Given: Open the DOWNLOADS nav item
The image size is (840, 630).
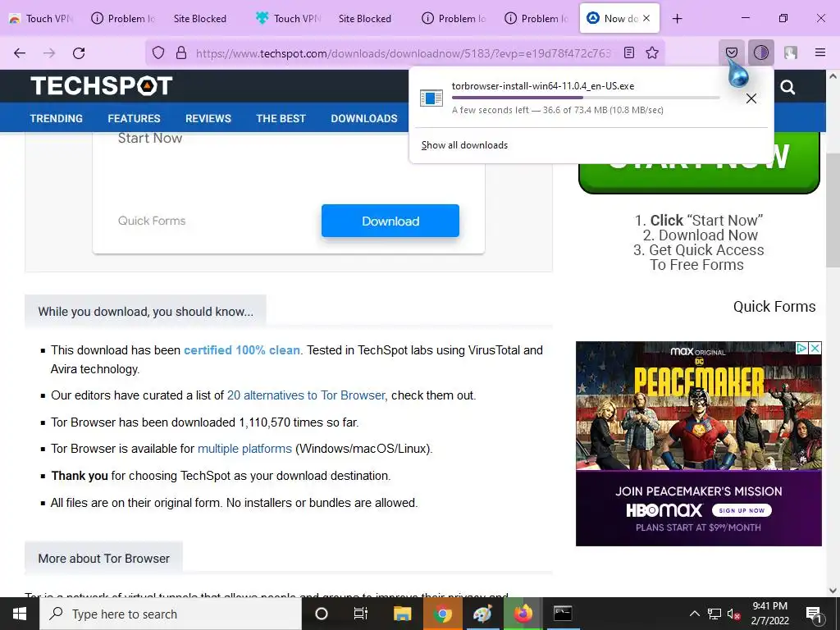Looking at the screenshot, I should 364,118.
